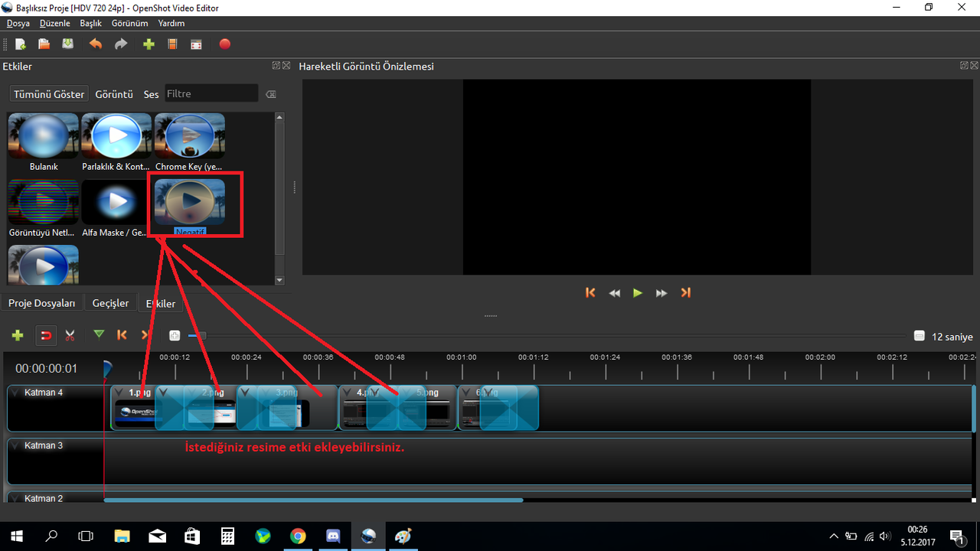980x551 pixels.
Task: Open Windows Start menu
Action: [x=17, y=536]
